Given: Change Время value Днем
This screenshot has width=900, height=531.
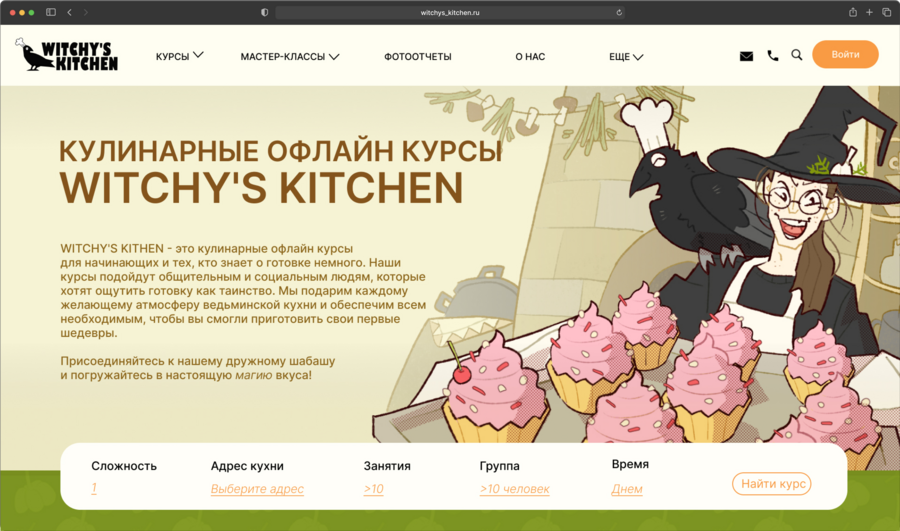Looking at the screenshot, I should tap(627, 489).
